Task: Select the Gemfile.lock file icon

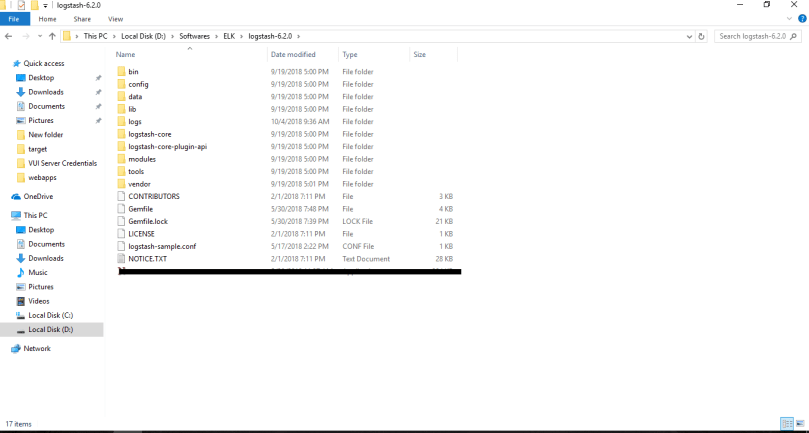Action: click(121, 221)
